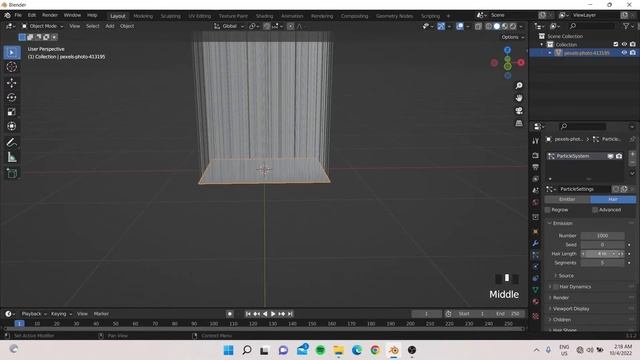
Task: Select the Measure tool
Action: [x=11, y=157]
